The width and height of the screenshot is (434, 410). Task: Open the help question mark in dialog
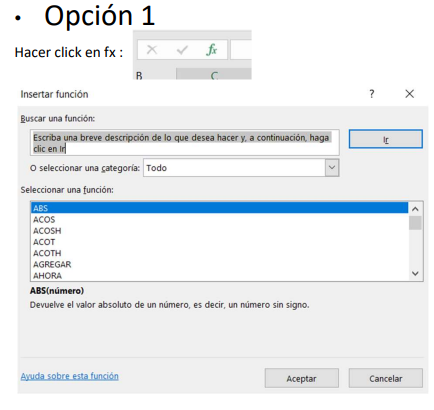(372, 94)
